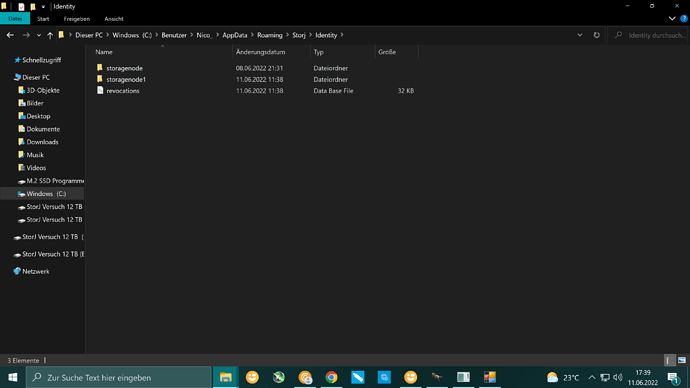Click Roaming breadcrumb in address bar
The height and width of the screenshot is (388, 690).
pos(270,35)
